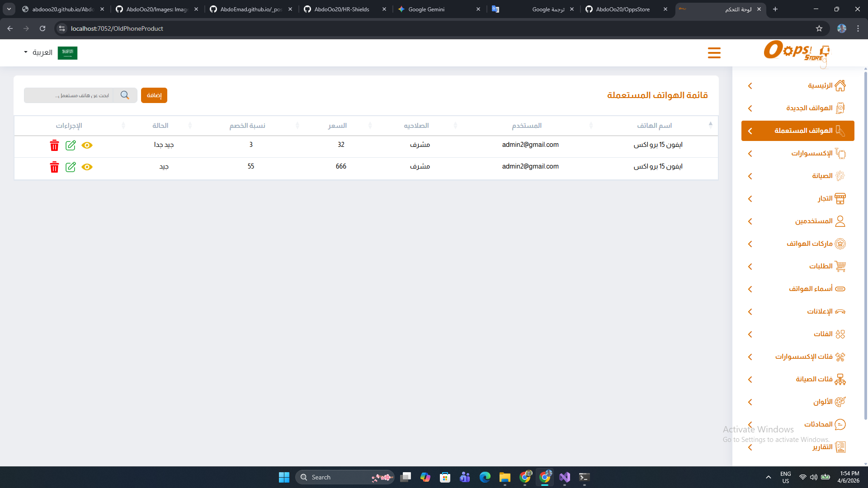Viewport: 868px width, 488px height.
Task: Sort table by phone name column
Action: [654, 126]
